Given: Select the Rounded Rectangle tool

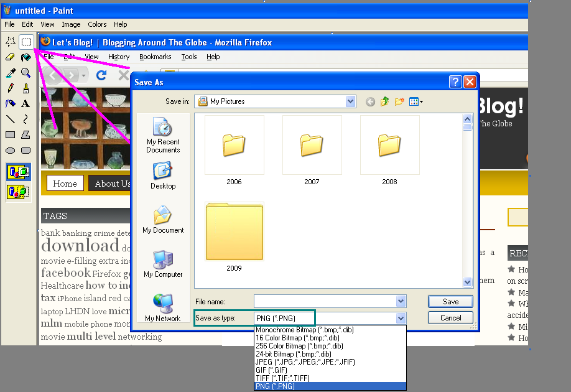Looking at the screenshot, I should [x=26, y=150].
